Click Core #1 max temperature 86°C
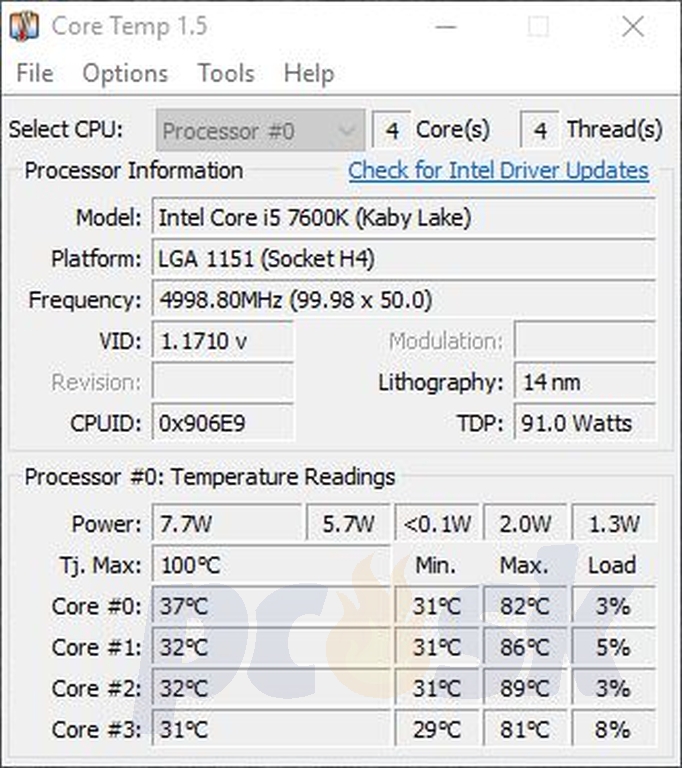The width and height of the screenshot is (682, 768). (525, 648)
